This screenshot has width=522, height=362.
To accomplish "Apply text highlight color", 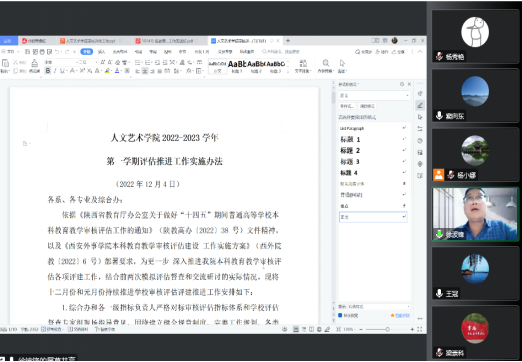I will tap(107, 71).
